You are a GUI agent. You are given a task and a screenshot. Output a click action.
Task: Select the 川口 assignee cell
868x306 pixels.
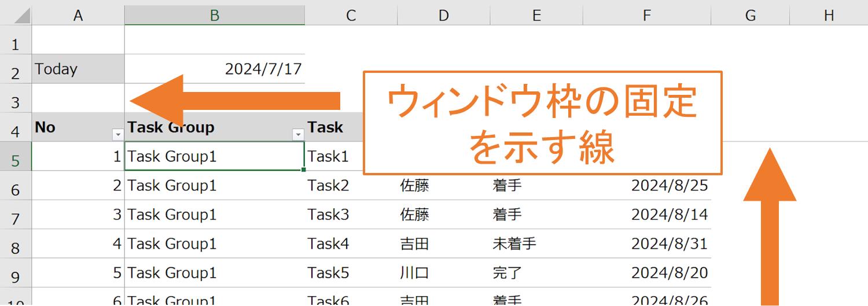(443, 272)
